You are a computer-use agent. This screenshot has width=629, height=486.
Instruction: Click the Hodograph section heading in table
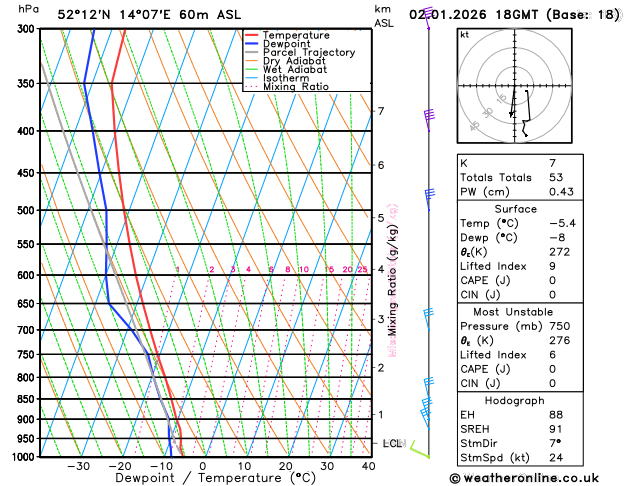click(x=515, y=401)
